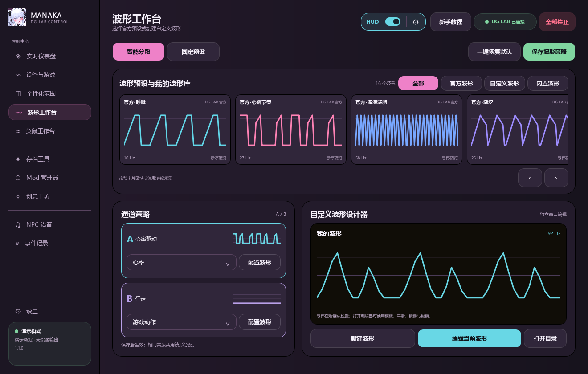
Task: Click 独立窗口编辑 link
Action: 553,215
